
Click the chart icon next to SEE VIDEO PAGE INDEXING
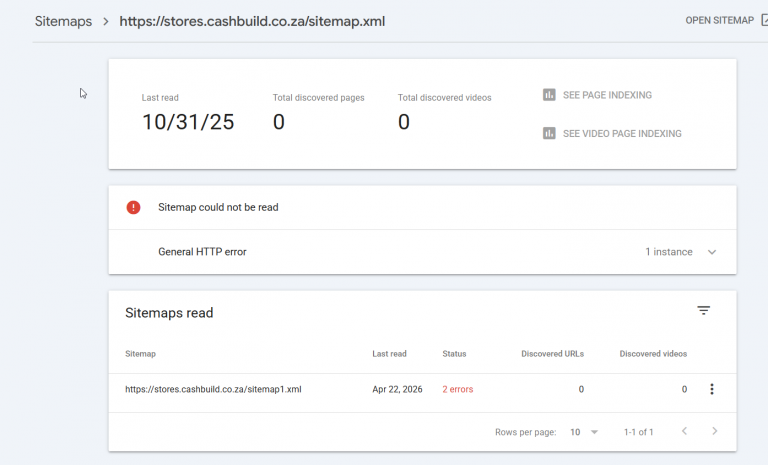549,133
